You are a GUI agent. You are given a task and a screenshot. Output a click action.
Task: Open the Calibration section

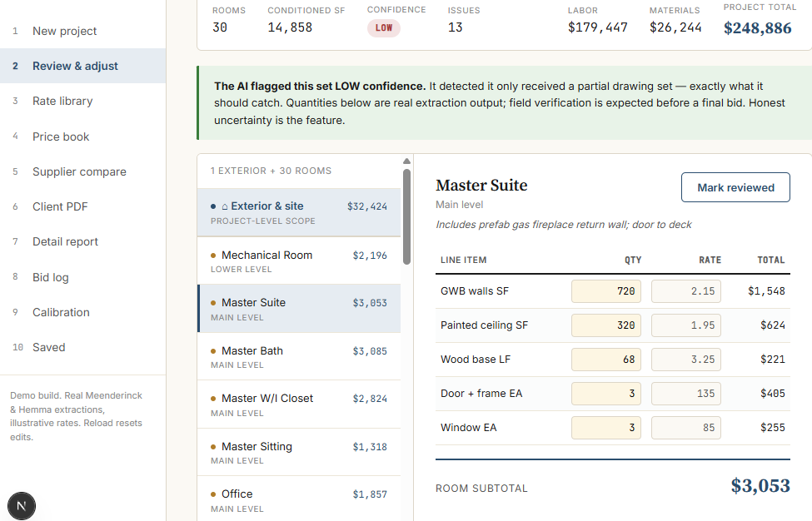[82, 312]
